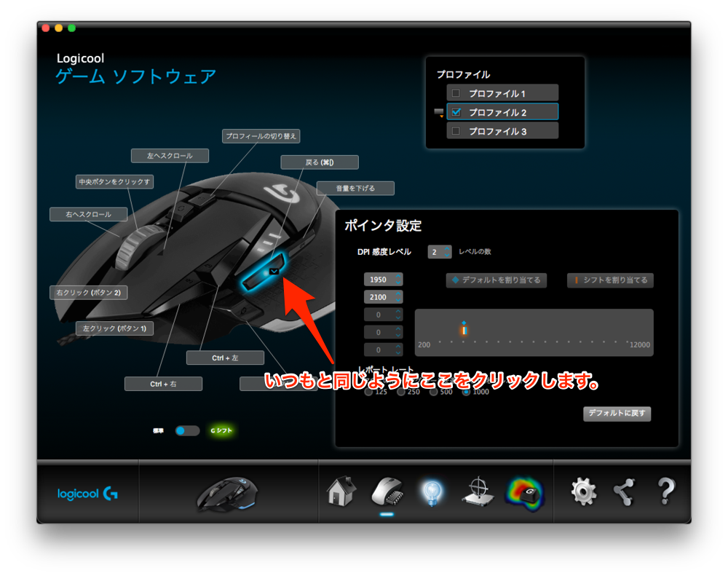This screenshot has height=576, width=728.
Task: Click the Ctrl + 右 assignment label
Action: point(163,384)
